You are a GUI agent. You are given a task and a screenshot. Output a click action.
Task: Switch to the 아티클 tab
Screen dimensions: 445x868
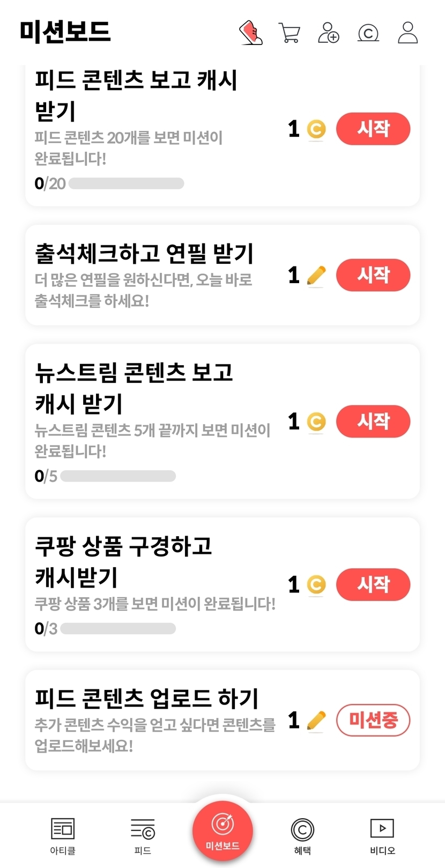[x=63, y=835]
